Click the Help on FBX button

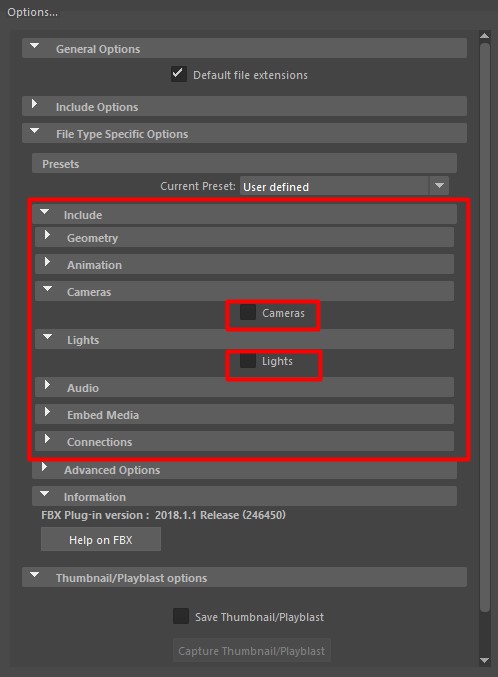coord(101,539)
